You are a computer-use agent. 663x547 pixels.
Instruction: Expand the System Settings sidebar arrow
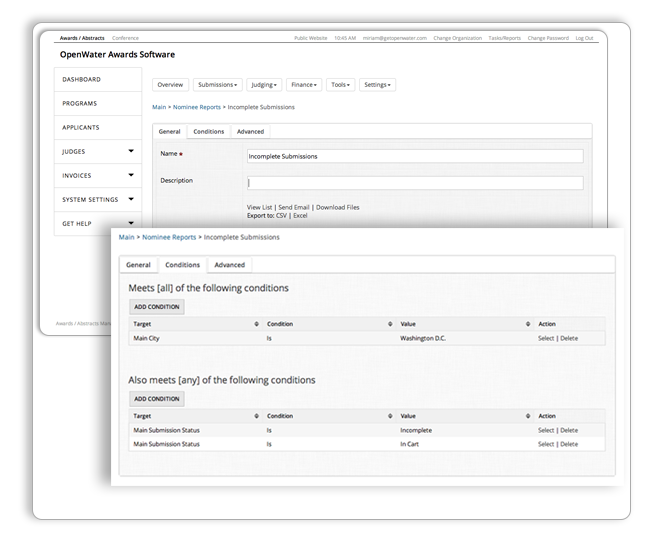(x=131, y=199)
